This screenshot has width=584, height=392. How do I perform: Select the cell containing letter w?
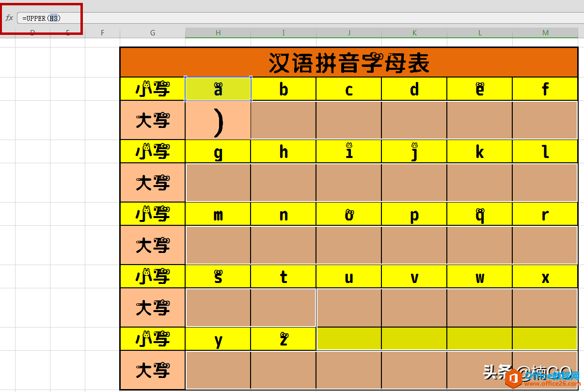click(x=480, y=277)
